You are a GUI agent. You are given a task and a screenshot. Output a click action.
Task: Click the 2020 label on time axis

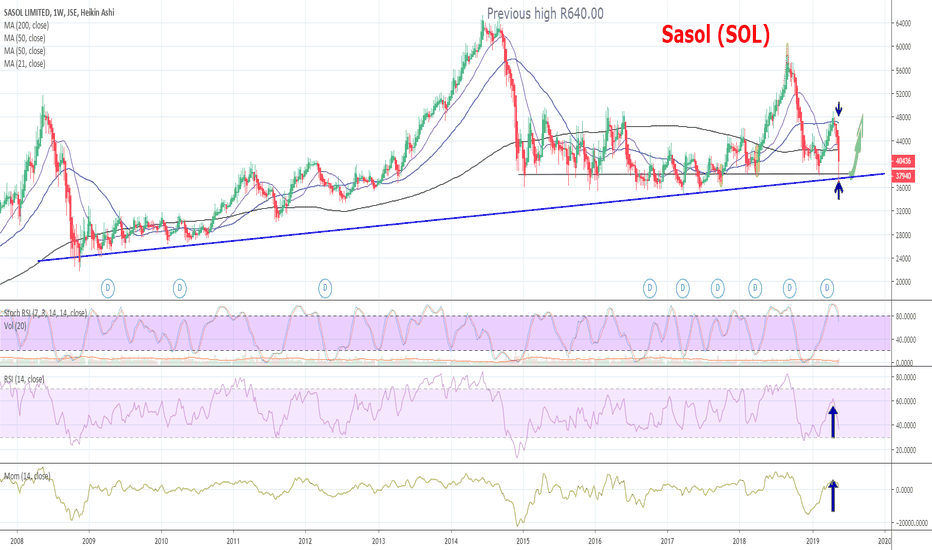click(884, 541)
